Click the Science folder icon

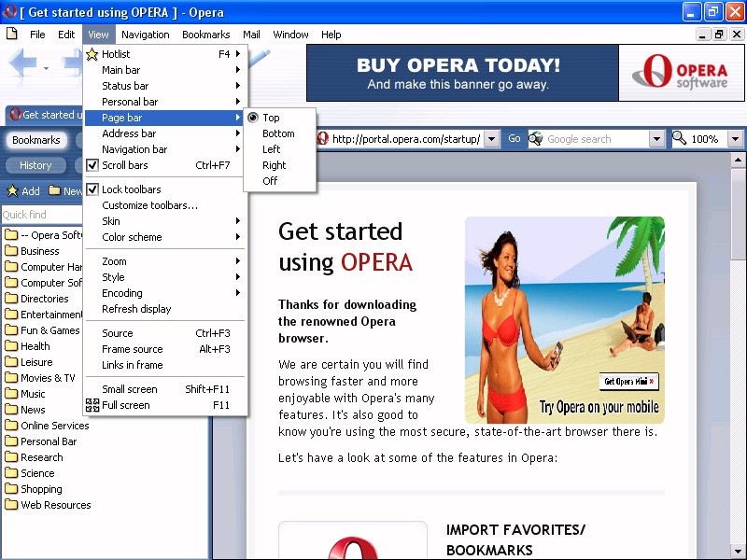click(11, 473)
